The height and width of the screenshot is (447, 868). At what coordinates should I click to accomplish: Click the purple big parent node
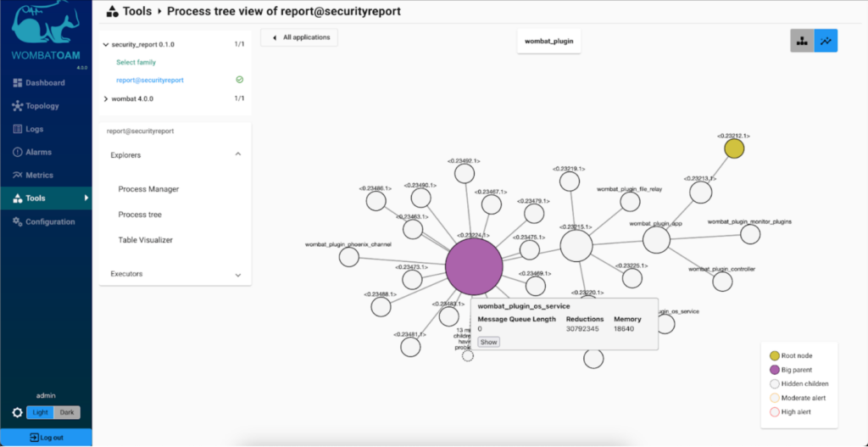474,266
